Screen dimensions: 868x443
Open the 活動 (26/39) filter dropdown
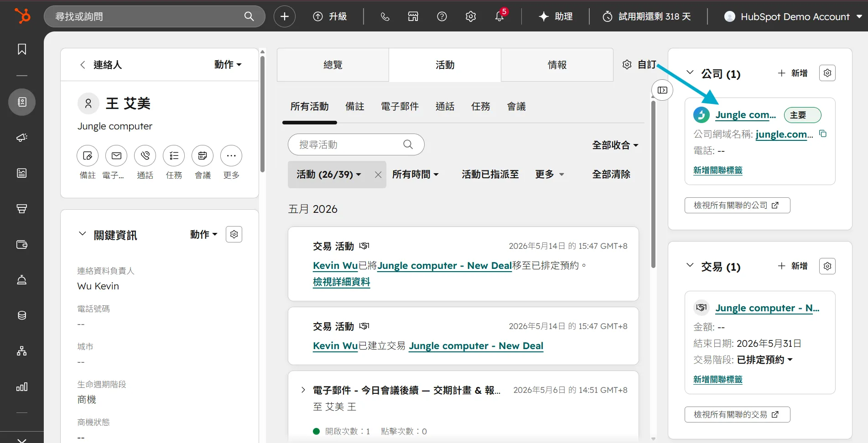click(328, 175)
